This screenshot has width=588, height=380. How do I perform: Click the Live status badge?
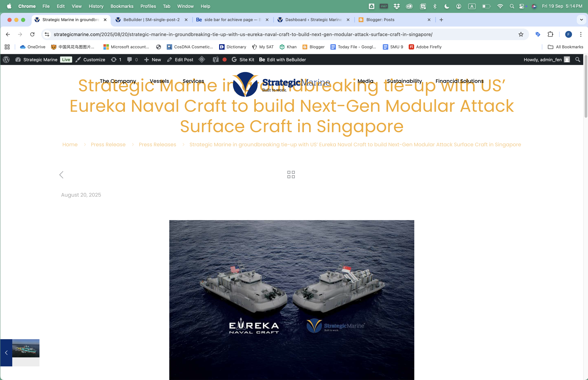pos(66,60)
